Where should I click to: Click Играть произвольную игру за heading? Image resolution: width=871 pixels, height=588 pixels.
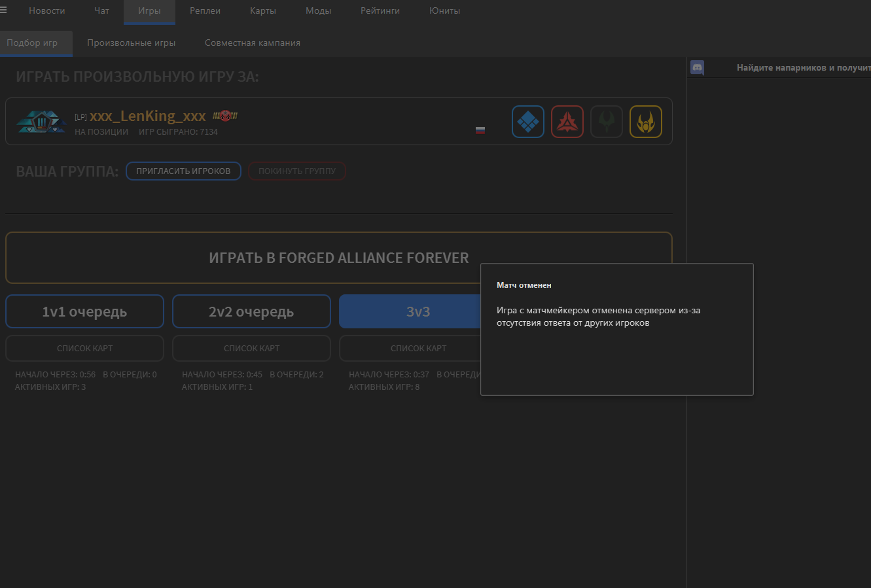(x=137, y=77)
